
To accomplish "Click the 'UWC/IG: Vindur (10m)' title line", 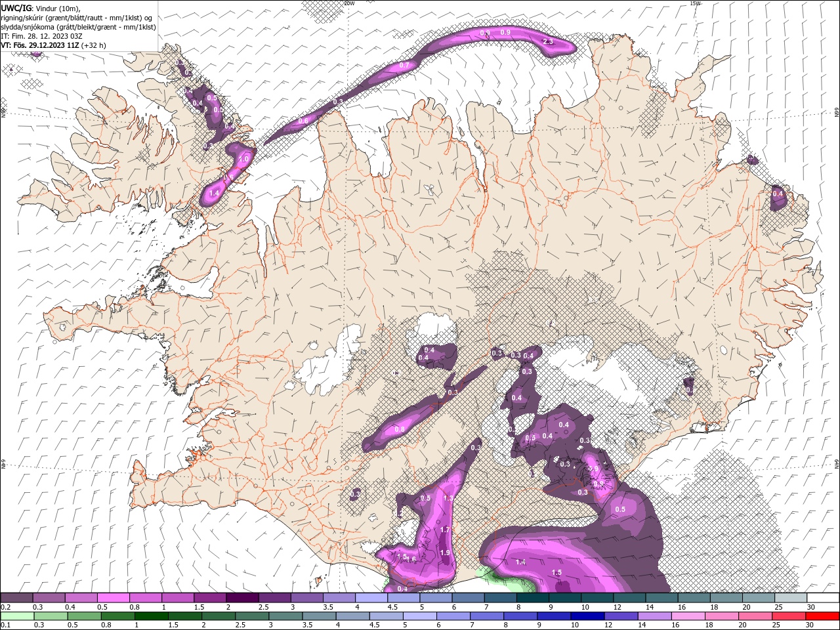I will pyautogui.click(x=40, y=7).
